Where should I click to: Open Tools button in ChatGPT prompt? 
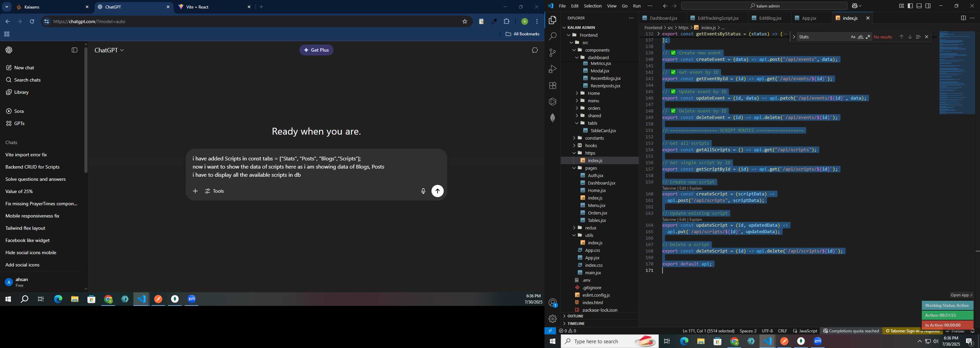pyautogui.click(x=215, y=191)
